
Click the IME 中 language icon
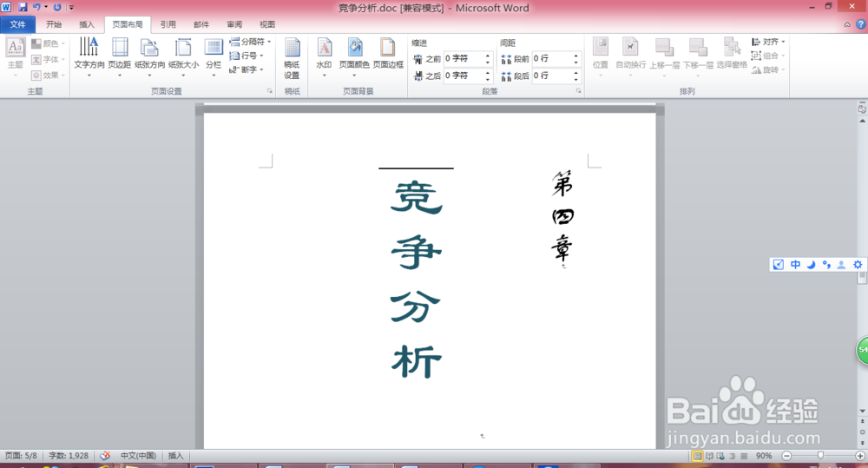(795, 265)
